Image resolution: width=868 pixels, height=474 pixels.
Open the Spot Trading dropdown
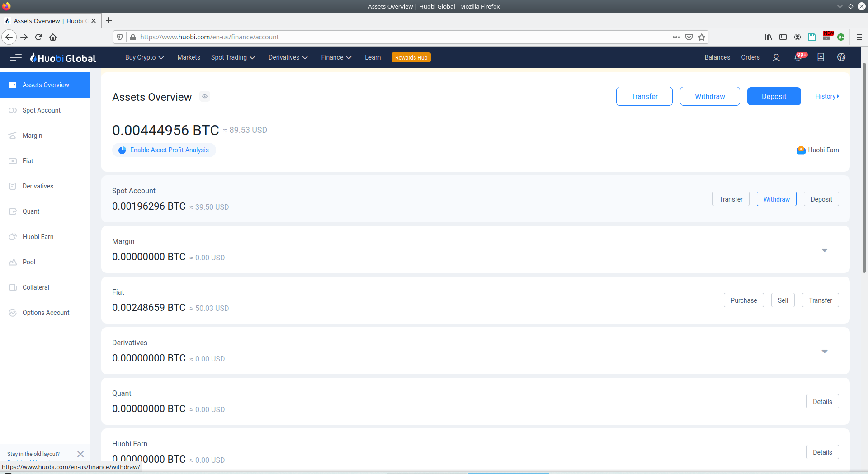point(233,57)
